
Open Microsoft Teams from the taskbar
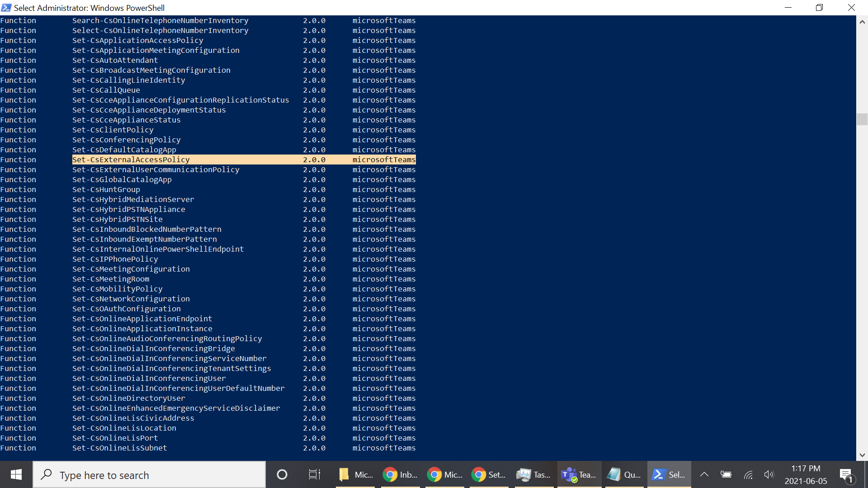tap(579, 474)
